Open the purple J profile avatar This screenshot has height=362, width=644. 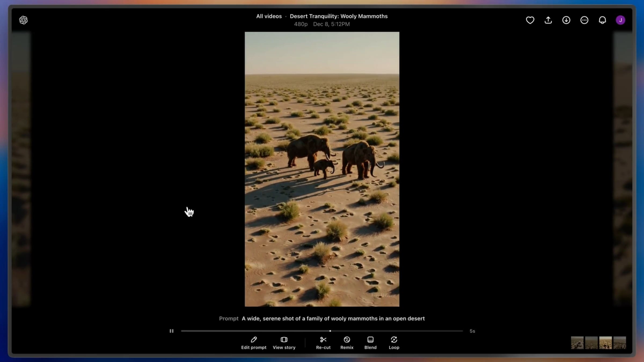click(x=620, y=20)
